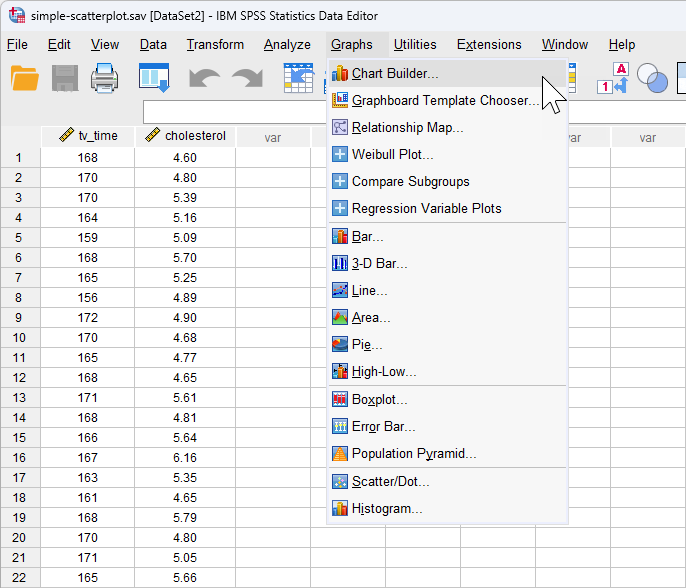The height and width of the screenshot is (588, 686).
Task: Open the Data menu
Action: click(153, 45)
